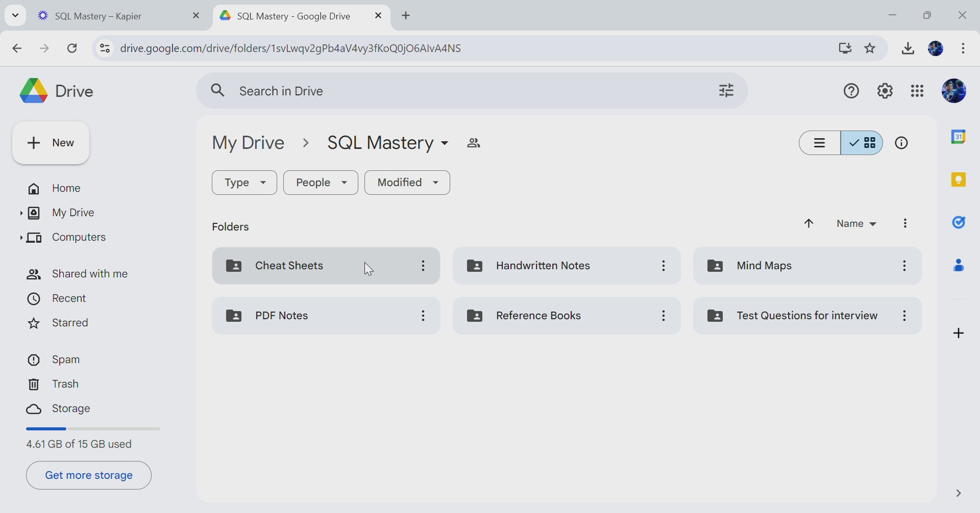This screenshot has width=980, height=513.
Task: Open Google Tasks side panel icon
Action: [958, 222]
